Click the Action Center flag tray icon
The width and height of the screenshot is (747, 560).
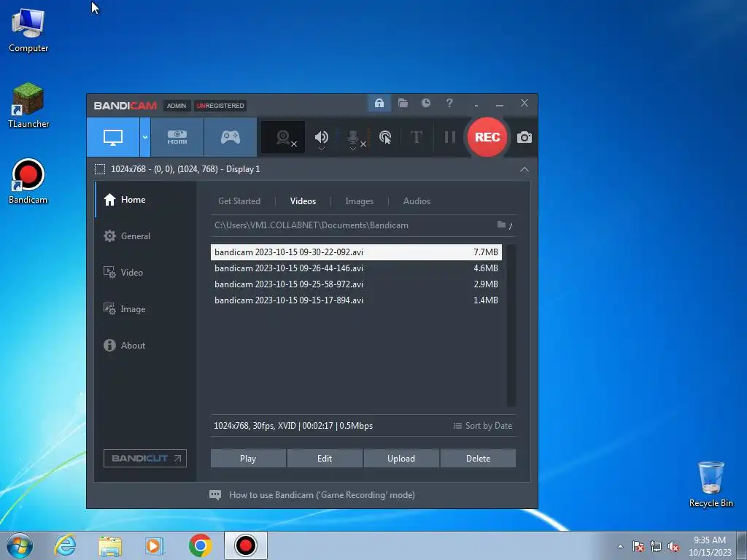(x=638, y=547)
